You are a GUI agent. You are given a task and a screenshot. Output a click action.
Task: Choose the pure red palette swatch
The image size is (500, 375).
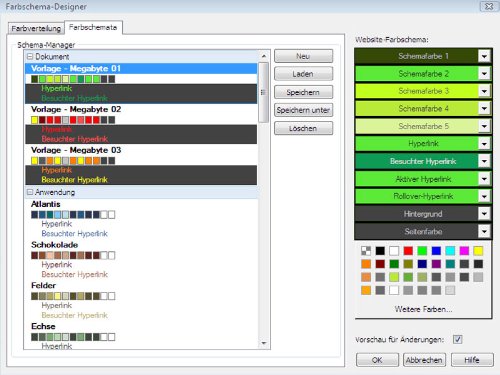pos(408,251)
